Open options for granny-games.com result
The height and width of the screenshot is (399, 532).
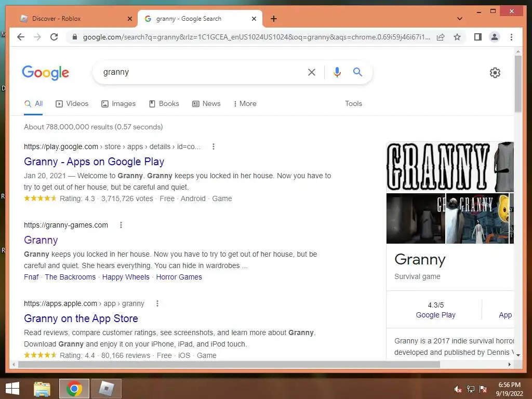(x=121, y=225)
